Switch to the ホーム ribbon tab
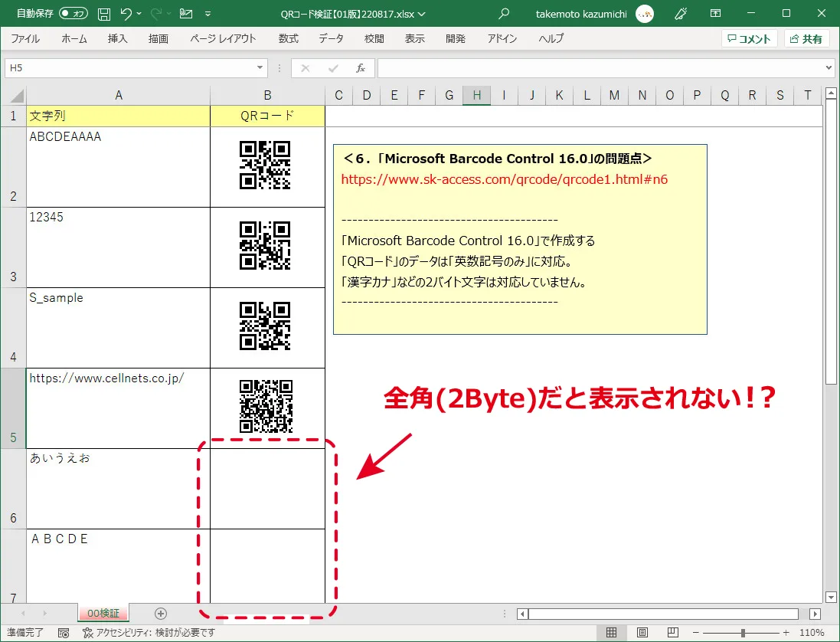Viewport: 840px width, 642px height. tap(74, 38)
